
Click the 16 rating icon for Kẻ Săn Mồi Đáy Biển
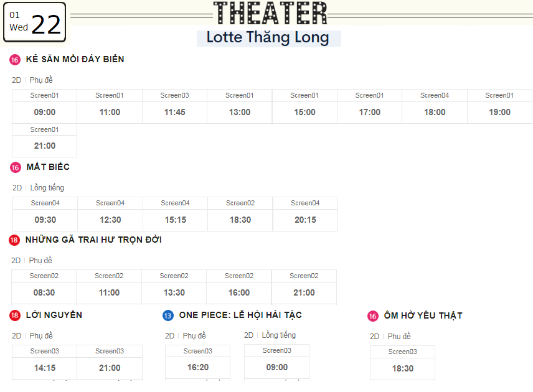[14, 60]
